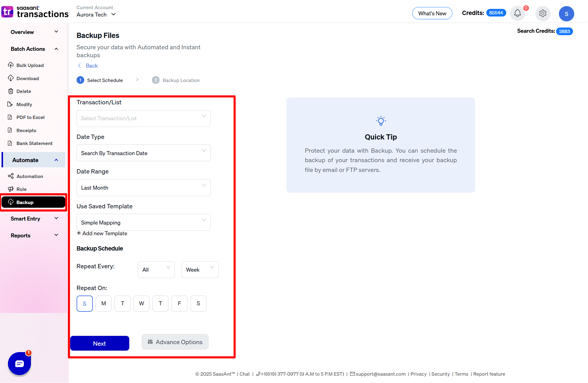This screenshot has width=588, height=383.
Task: Click the back arrow chevron icon
Action: click(x=80, y=66)
